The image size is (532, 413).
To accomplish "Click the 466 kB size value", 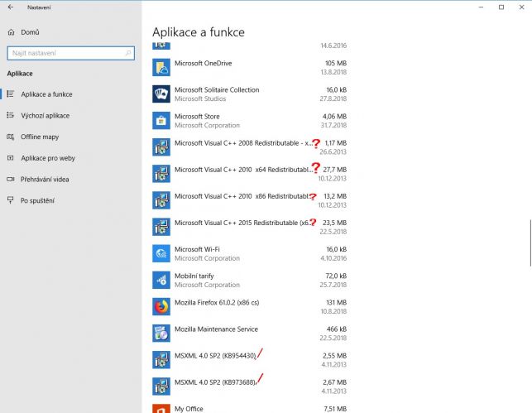I will click(337, 329).
